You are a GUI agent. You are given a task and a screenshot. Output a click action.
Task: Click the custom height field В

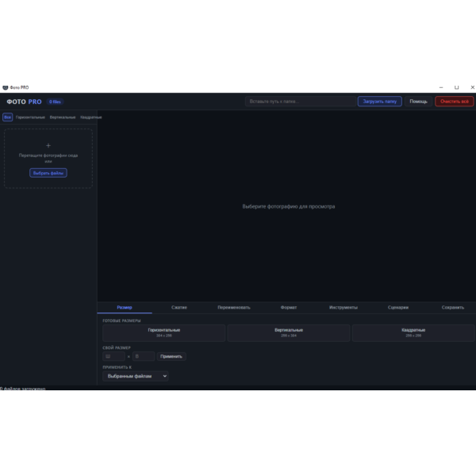tap(144, 356)
